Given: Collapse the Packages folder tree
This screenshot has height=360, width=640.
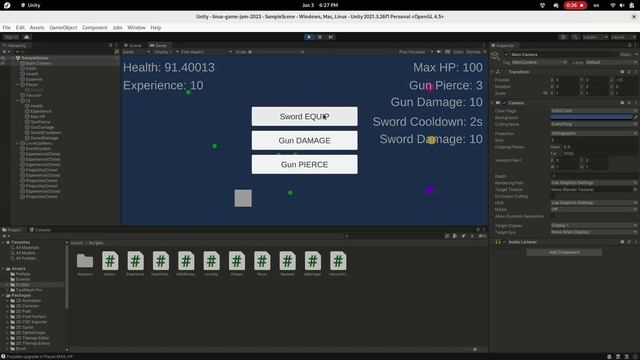Looking at the screenshot, I should [3, 295].
